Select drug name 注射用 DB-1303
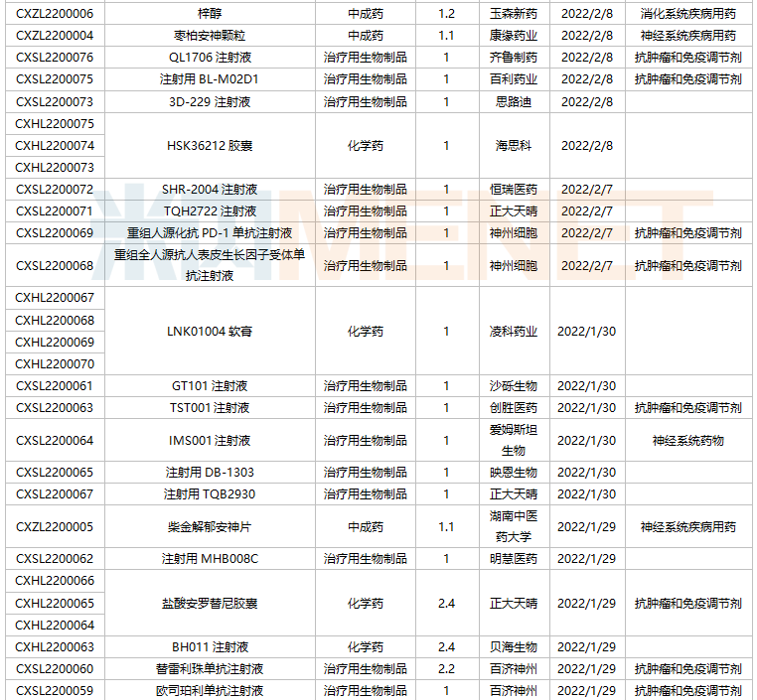 pos(210,473)
